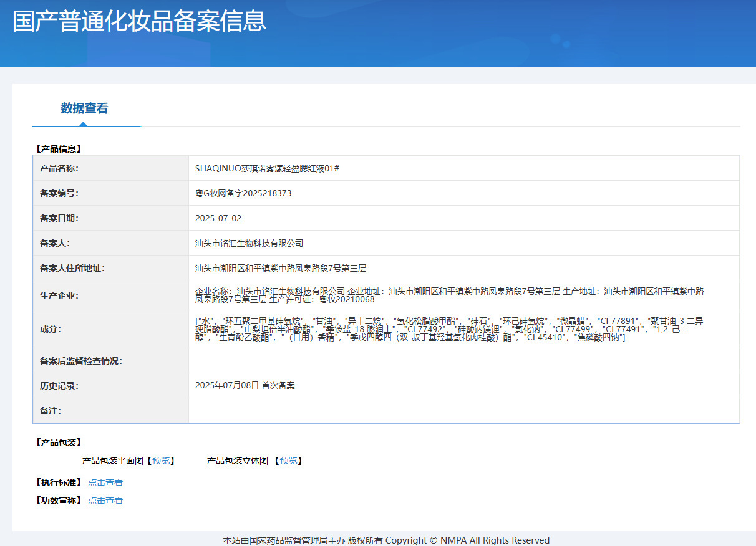Screen dimensions: 756x546
Task: Click the filer address 汕头市潮阳区和平镇紫中路凤皋路段7号第三层
Action: point(281,268)
